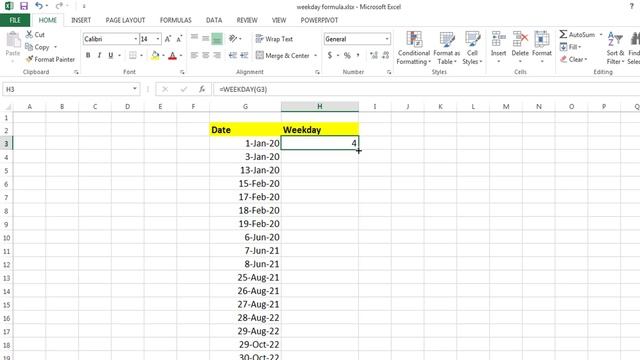Switch to the DATA tab
This screenshot has width=640, height=360.
(214, 20)
